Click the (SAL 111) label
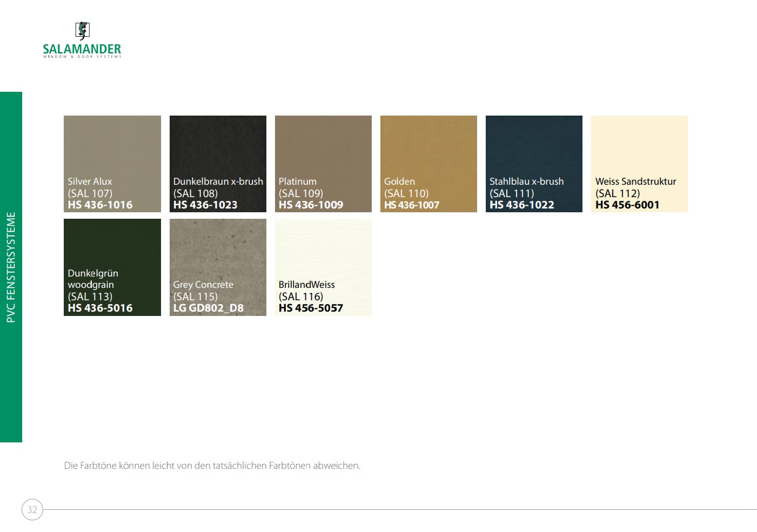The height and width of the screenshot is (532, 757). point(512,193)
